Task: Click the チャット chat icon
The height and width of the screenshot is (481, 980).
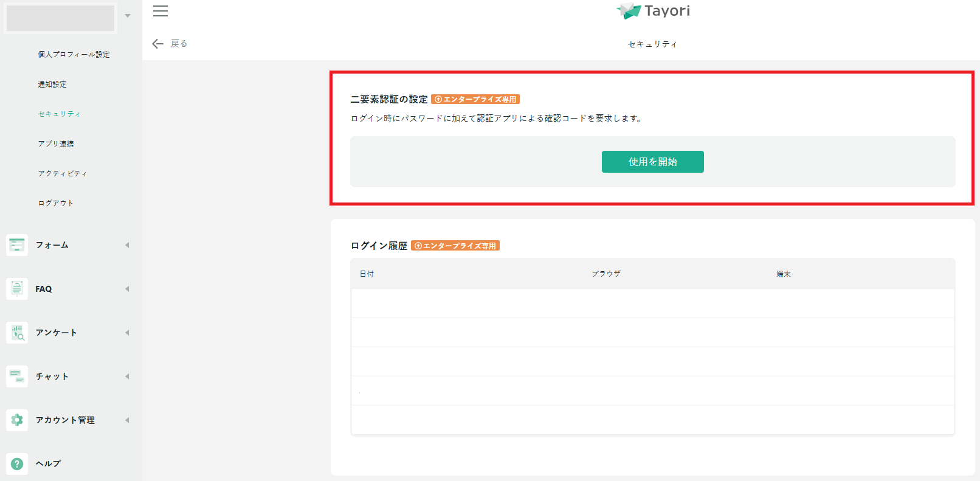Action: click(17, 376)
